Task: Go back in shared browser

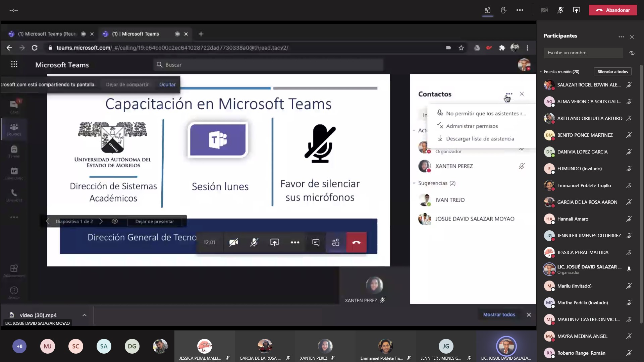Action: point(9,48)
